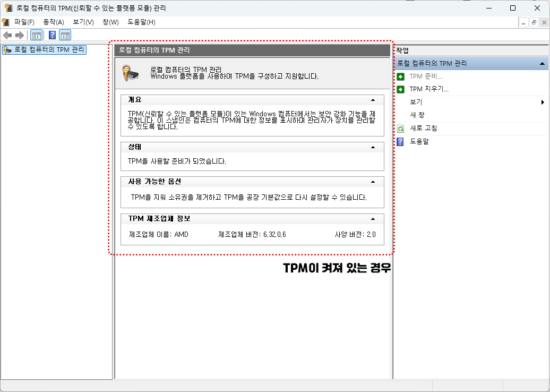Expand the 보기 submenu arrow in actions
The image size is (550, 392).
coord(543,103)
